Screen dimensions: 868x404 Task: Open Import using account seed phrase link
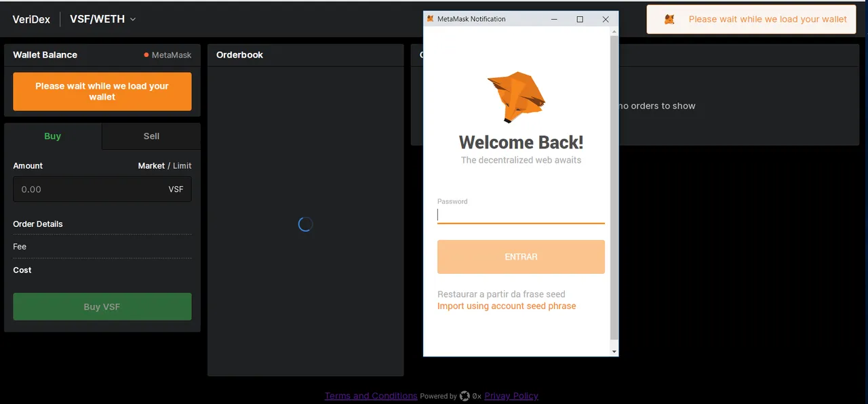tap(507, 306)
